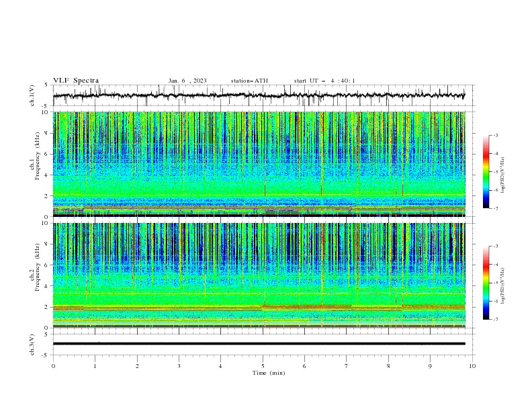Click the date 'Jan. 6 , 2023'
This screenshot has height=411, width=532.
coord(187,81)
